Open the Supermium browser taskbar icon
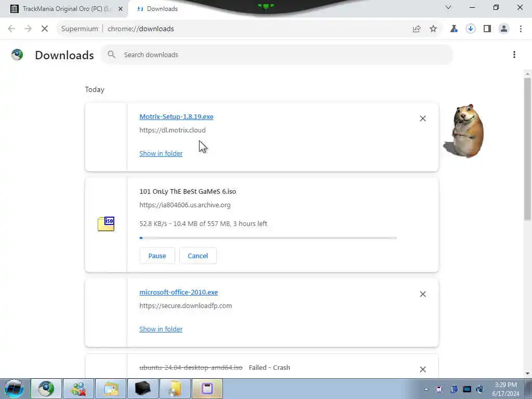The image size is (532, 399). click(46, 389)
